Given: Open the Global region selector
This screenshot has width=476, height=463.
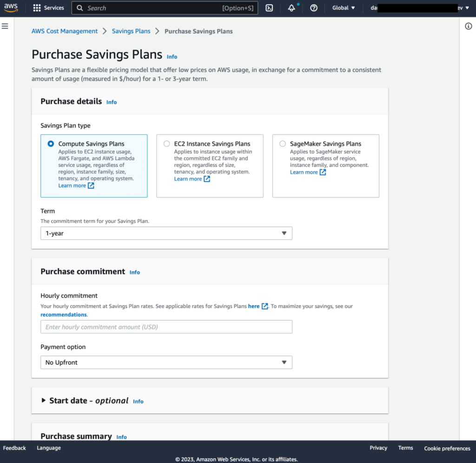Looking at the screenshot, I should click(x=343, y=7).
